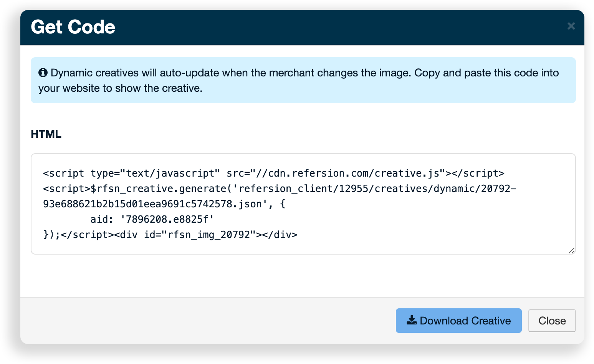Click the download arrow icon on Download Creative
This screenshot has height=364, width=594.
(x=412, y=320)
